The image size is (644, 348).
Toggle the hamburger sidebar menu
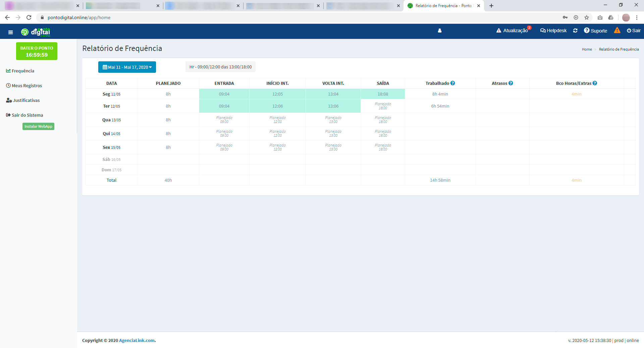pyautogui.click(x=10, y=32)
